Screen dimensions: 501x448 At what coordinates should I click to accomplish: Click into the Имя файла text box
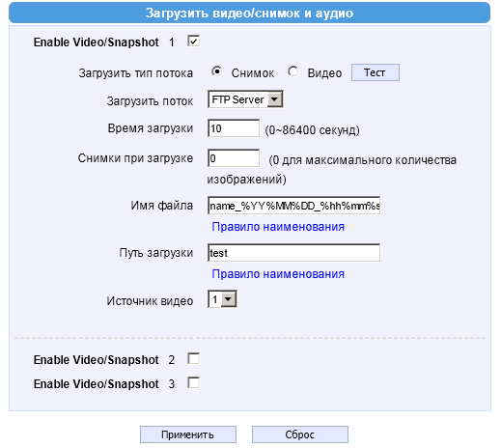[x=293, y=206]
